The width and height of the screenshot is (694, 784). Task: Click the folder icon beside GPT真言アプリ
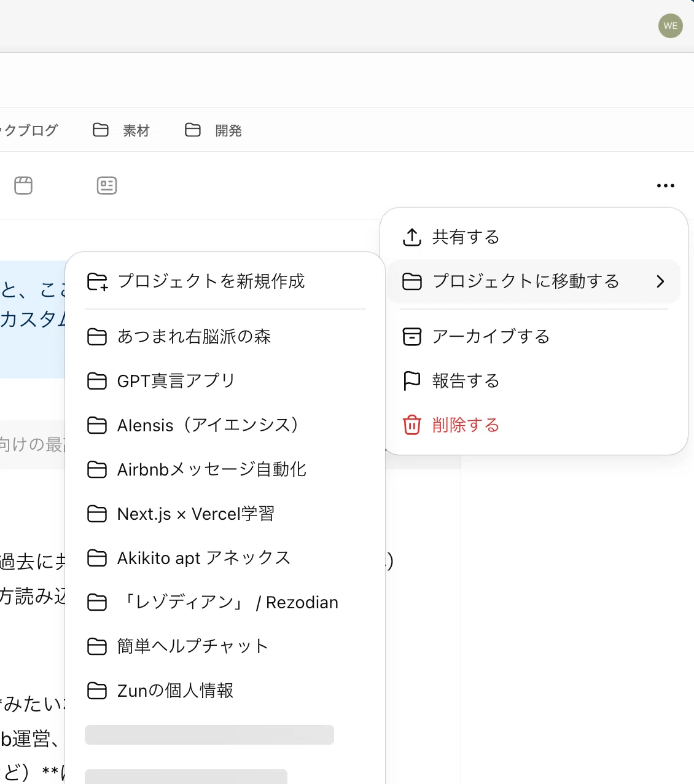[x=97, y=381]
